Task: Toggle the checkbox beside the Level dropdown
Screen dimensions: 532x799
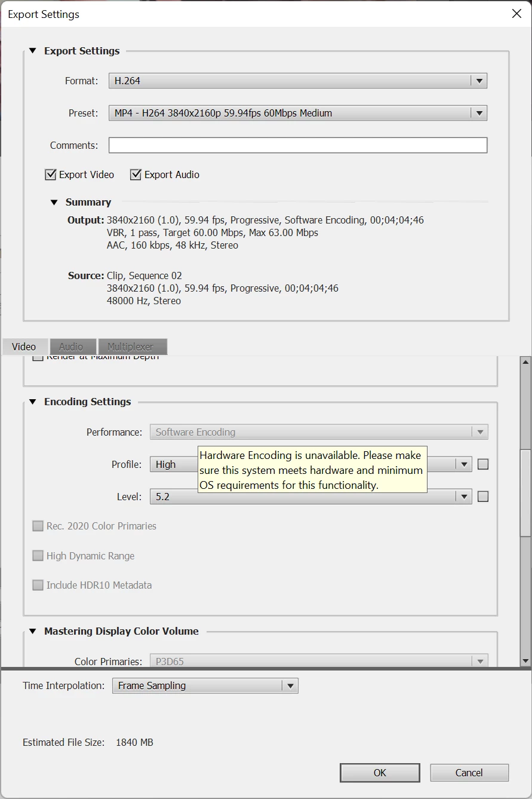Action: 483,496
